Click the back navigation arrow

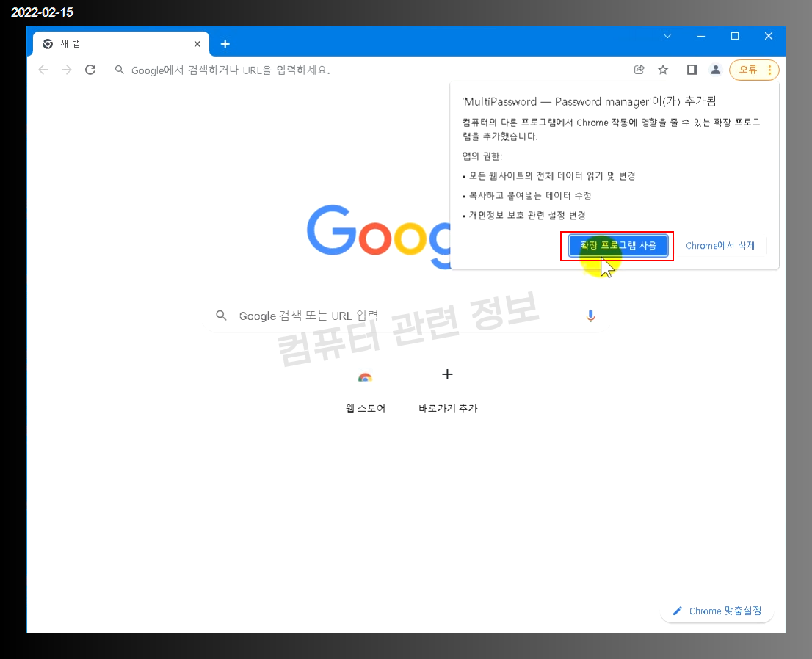point(43,70)
